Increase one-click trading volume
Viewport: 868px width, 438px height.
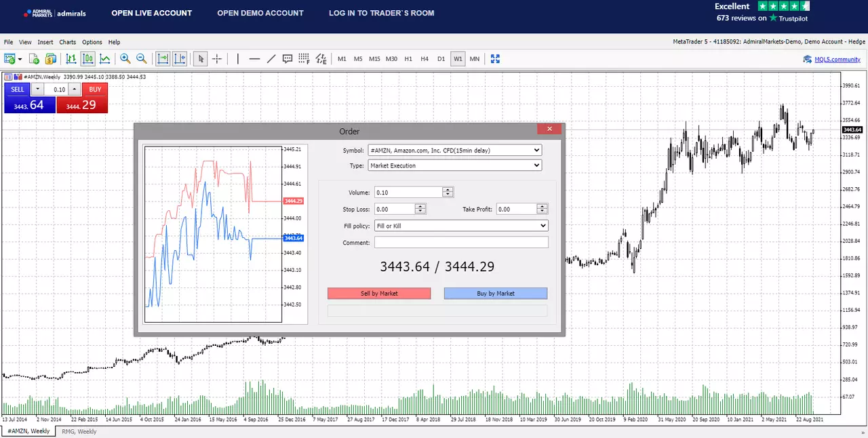pos(74,89)
